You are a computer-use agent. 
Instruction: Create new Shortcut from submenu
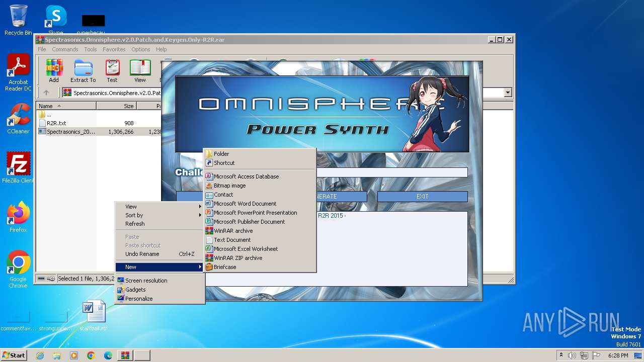click(260, 163)
